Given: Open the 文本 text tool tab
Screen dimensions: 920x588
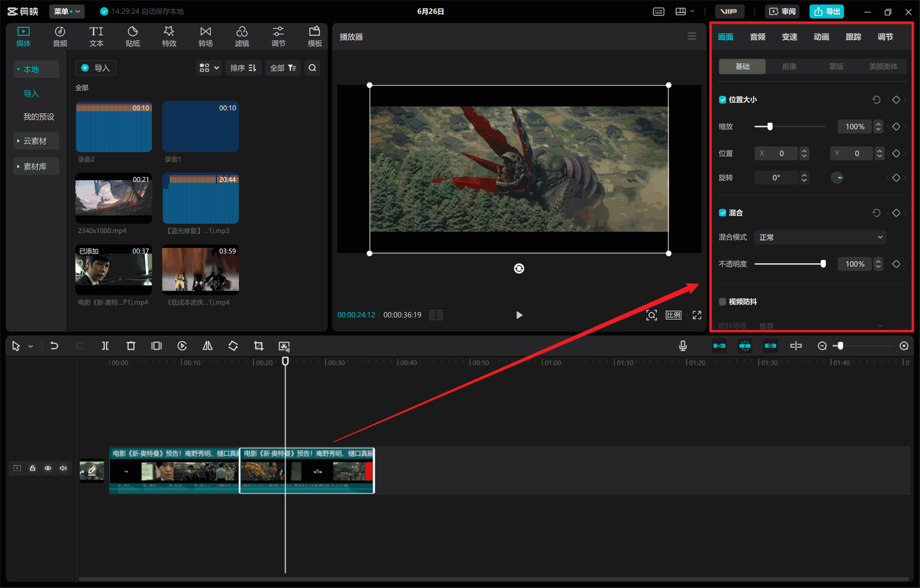Looking at the screenshot, I should (x=96, y=36).
